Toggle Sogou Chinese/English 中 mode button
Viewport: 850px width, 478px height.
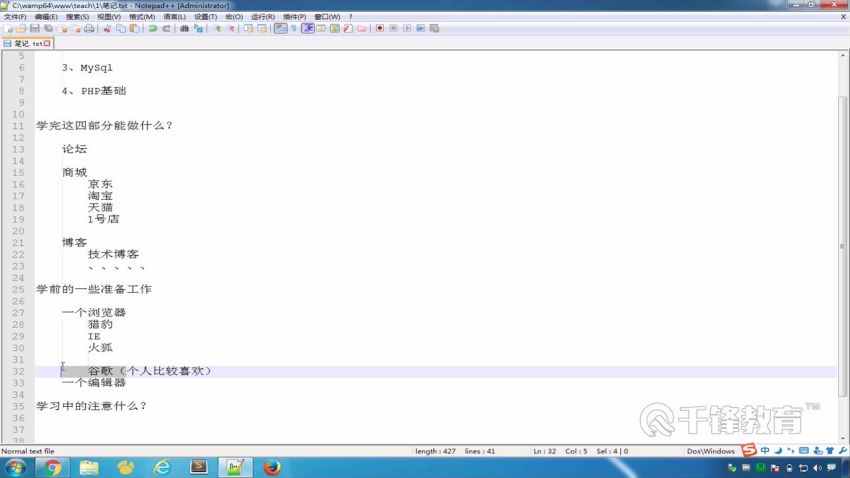(765, 450)
